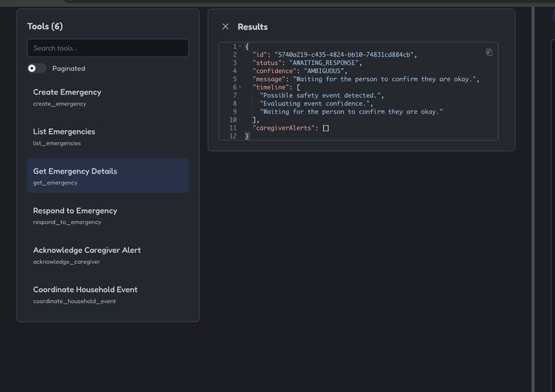Select the Get Emergency Details tool

[107, 176]
